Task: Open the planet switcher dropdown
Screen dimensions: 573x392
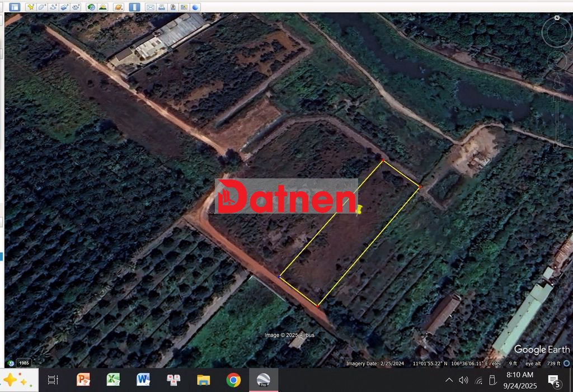Action: coord(119,7)
